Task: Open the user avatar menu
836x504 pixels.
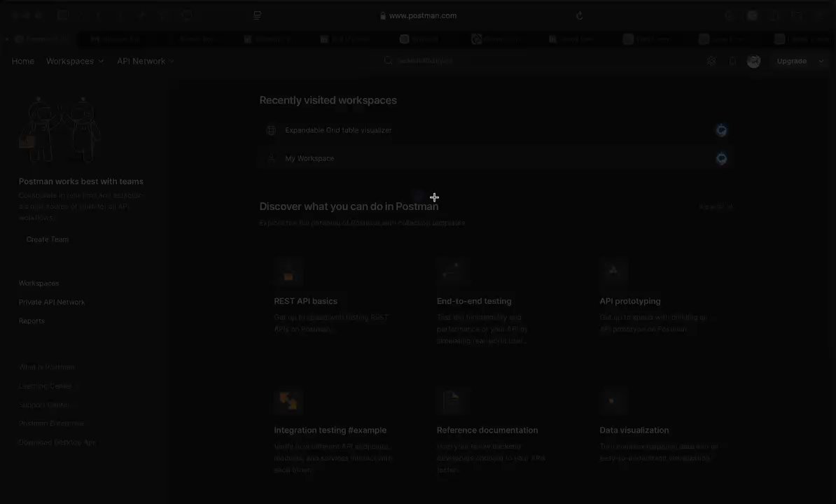Action: [753, 62]
